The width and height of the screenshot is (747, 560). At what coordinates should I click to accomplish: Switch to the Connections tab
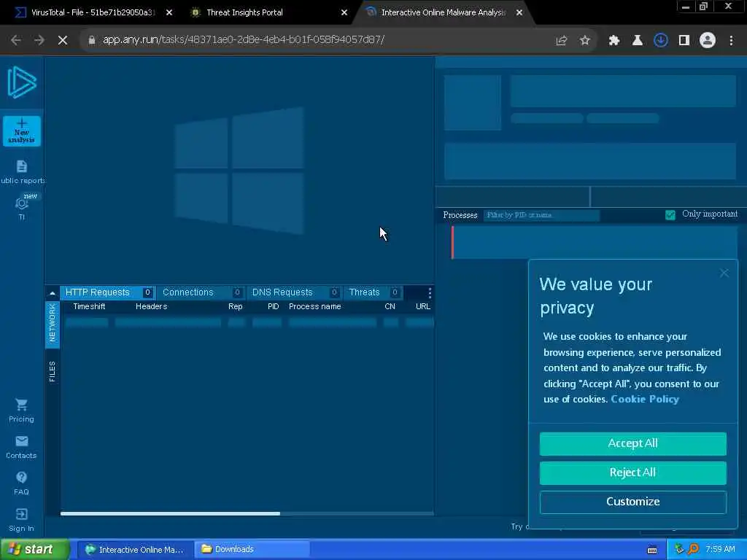[202, 292]
